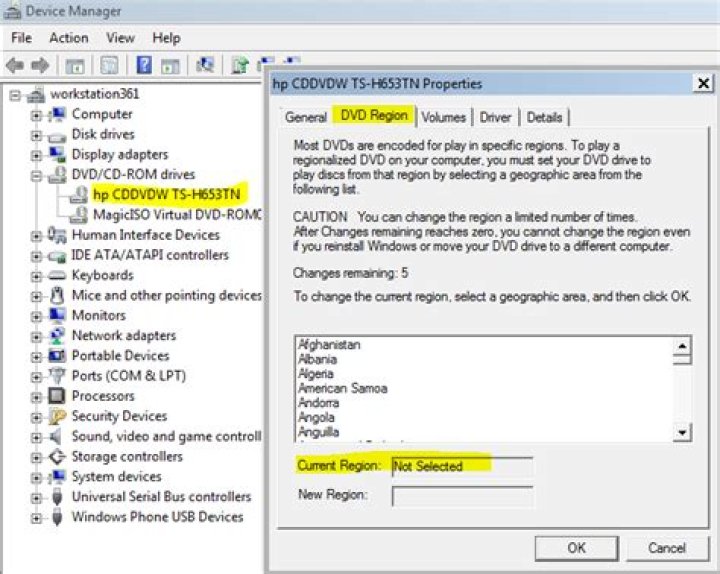
Task: Collapse the DVD/CD-ROM drives node
Action: click(x=36, y=176)
